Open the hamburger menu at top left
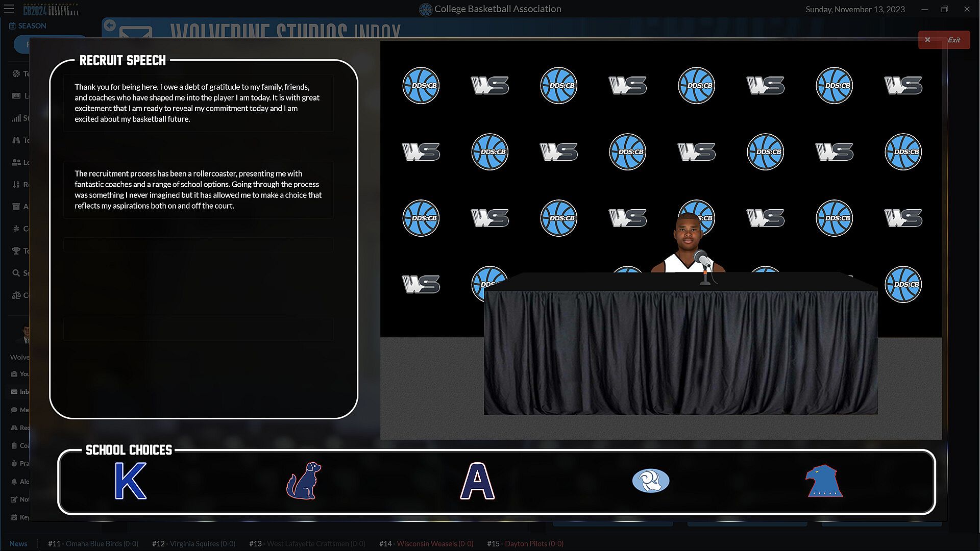 [x=9, y=9]
